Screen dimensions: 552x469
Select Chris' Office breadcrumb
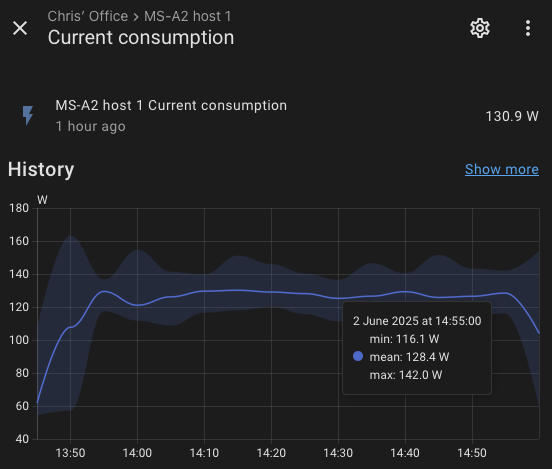88,16
